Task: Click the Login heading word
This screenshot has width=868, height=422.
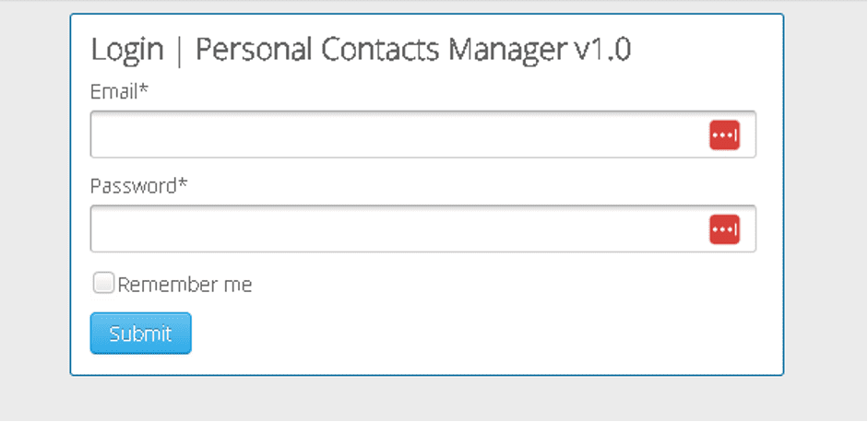Action: (127, 51)
